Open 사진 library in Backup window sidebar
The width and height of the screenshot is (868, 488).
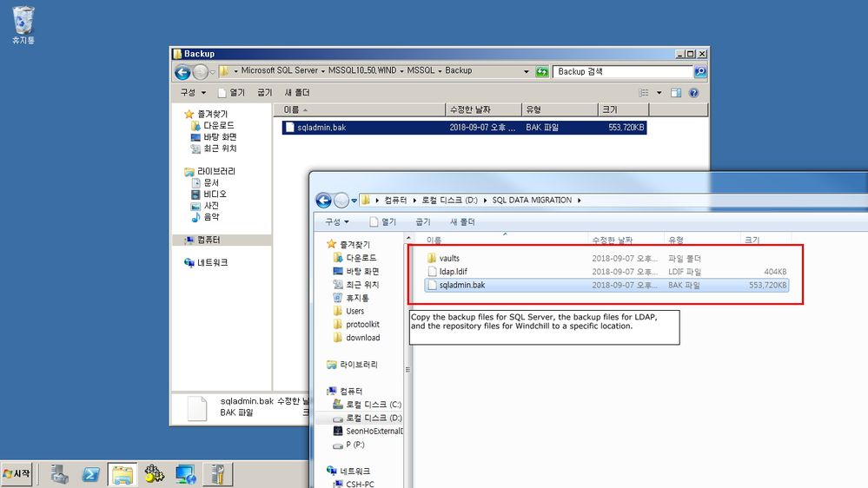click(x=205, y=206)
